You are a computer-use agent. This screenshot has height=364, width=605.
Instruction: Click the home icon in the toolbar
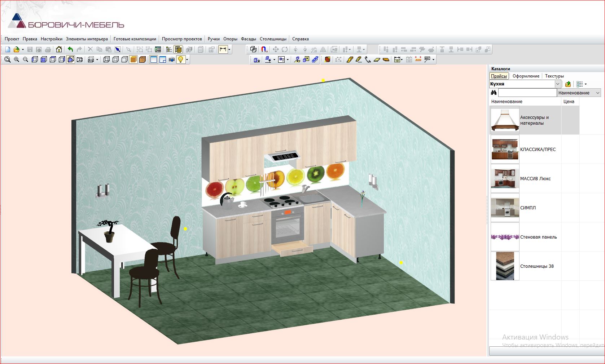click(x=59, y=49)
